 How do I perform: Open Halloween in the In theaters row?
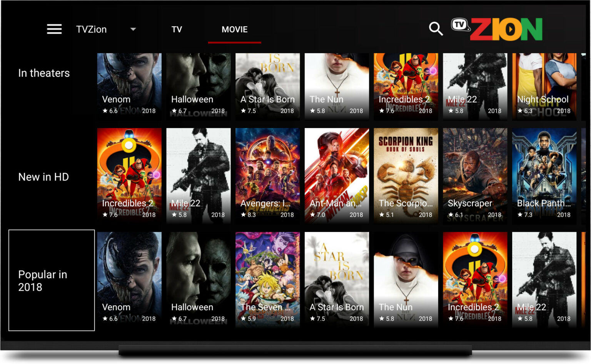coord(199,86)
